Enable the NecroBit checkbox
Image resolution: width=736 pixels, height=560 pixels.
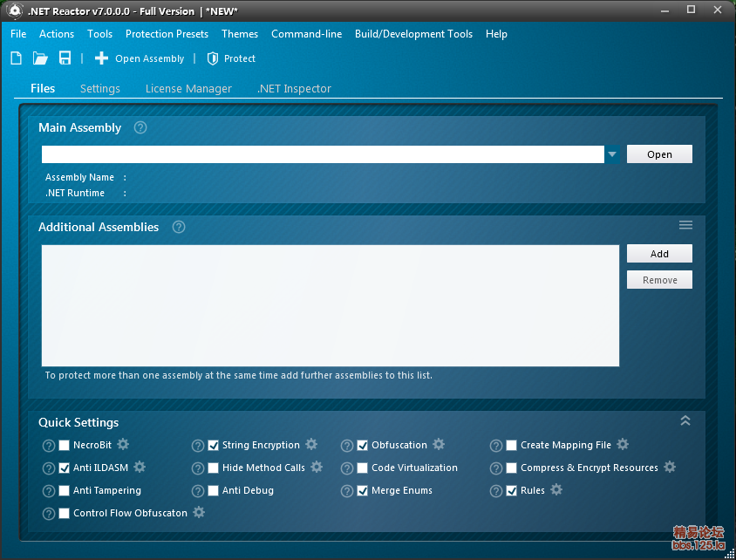pyautogui.click(x=65, y=445)
